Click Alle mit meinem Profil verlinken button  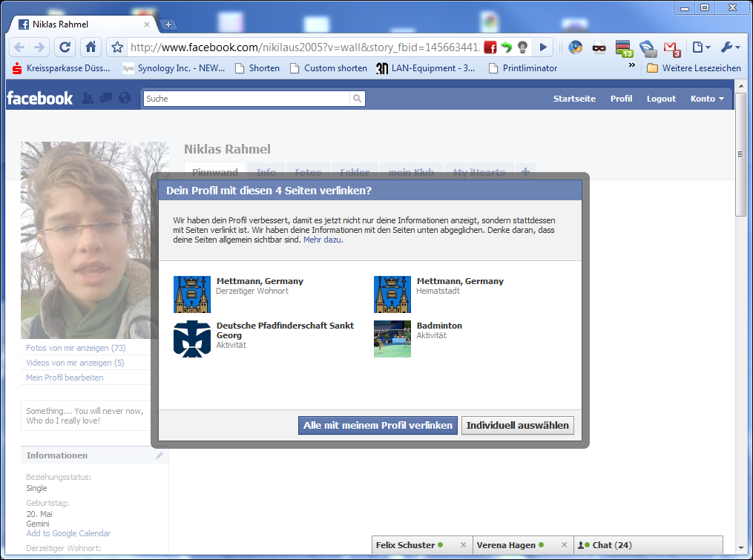point(378,426)
